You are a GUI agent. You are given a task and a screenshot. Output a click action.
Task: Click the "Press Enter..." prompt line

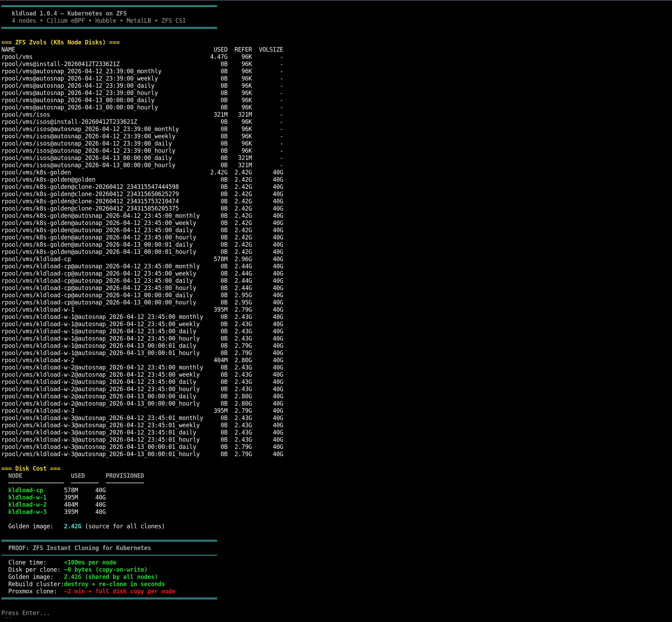[26, 613]
